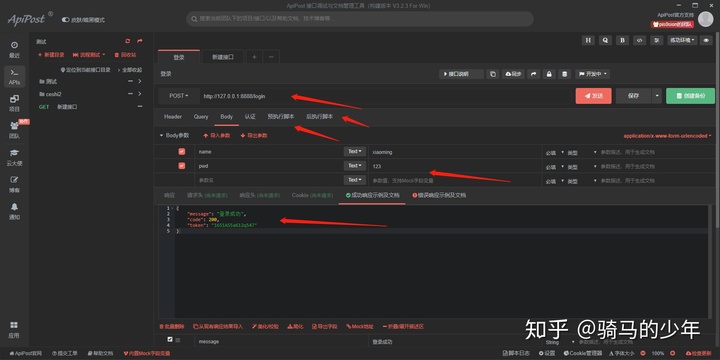Toggle the skin/dark mode switch
The image size is (720, 360).
point(66,20)
